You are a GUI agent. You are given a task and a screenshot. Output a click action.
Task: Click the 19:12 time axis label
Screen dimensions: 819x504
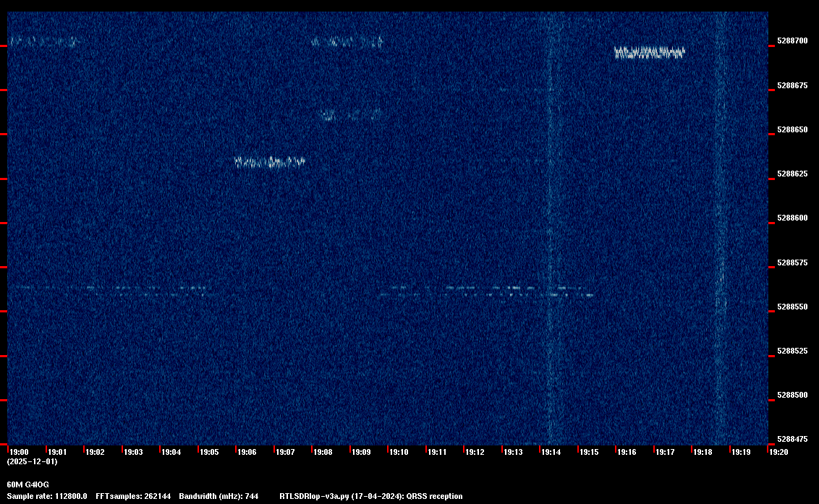[475, 452]
